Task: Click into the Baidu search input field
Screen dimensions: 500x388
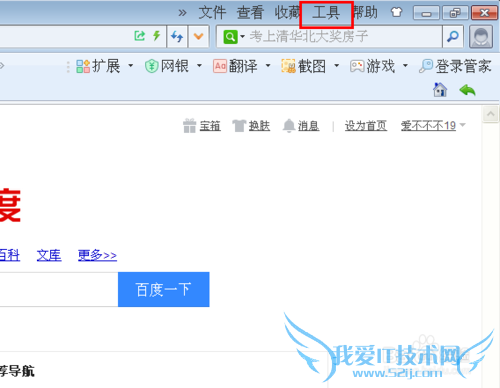Action: [x=59, y=289]
